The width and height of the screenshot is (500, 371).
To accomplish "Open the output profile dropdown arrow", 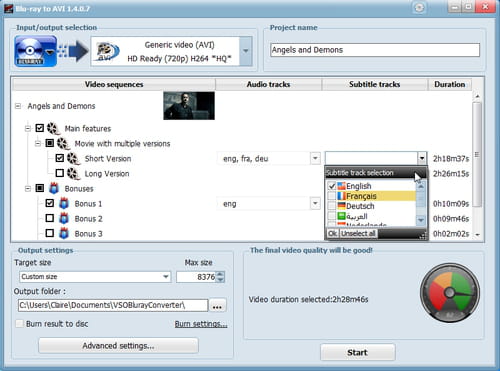I will click(246, 51).
